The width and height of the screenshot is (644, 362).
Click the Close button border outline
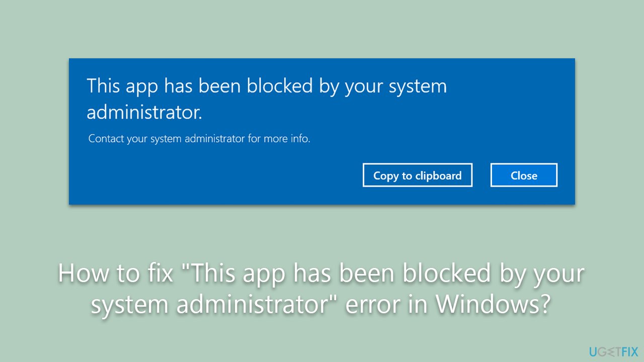524,164
